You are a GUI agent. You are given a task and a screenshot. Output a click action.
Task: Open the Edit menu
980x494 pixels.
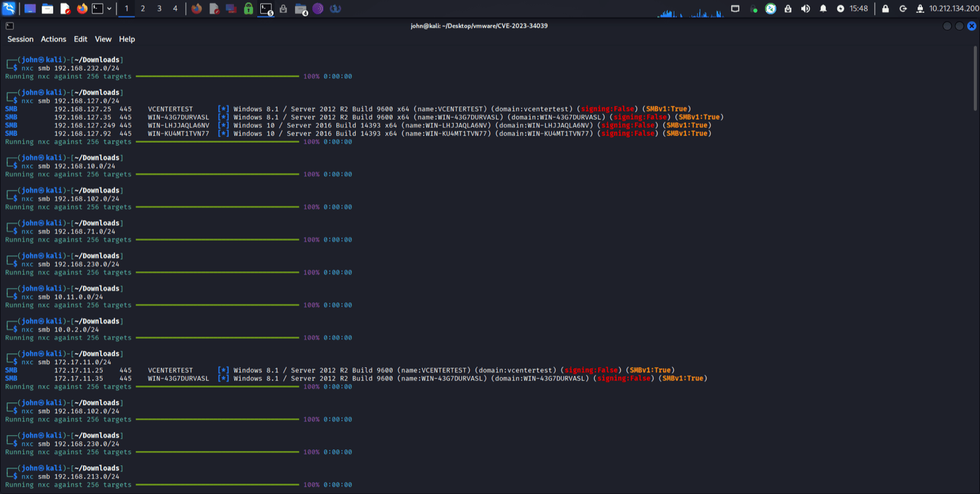tap(80, 39)
